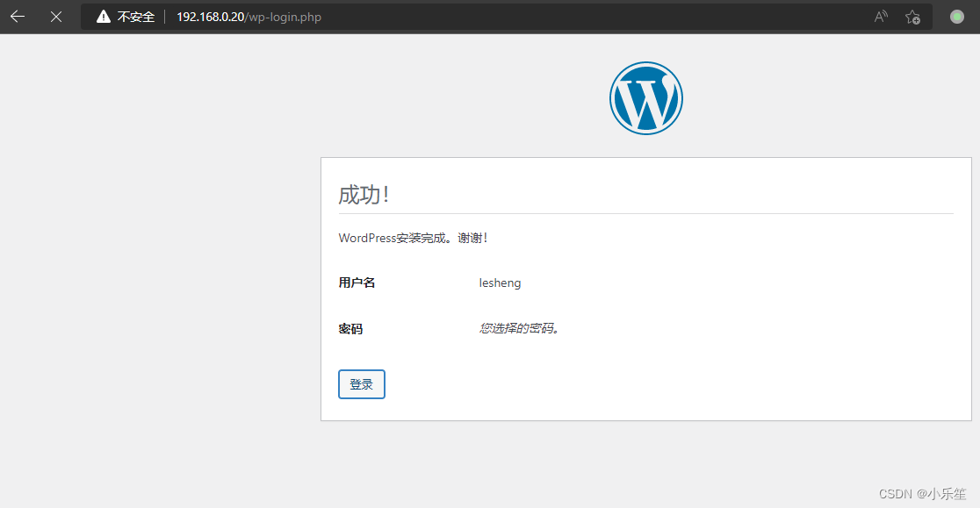
Task: Click the 用户名 label
Action: pos(357,283)
